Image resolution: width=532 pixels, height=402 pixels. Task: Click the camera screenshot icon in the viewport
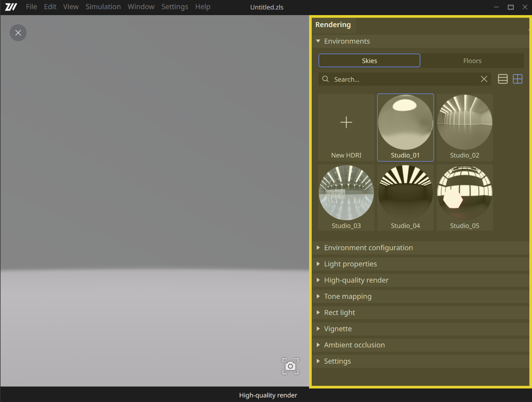pos(290,366)
